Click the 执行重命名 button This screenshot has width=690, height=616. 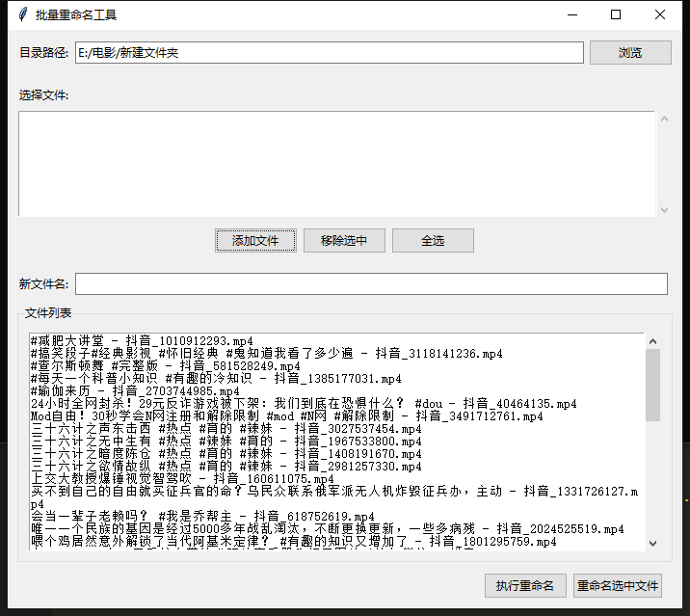525,585
